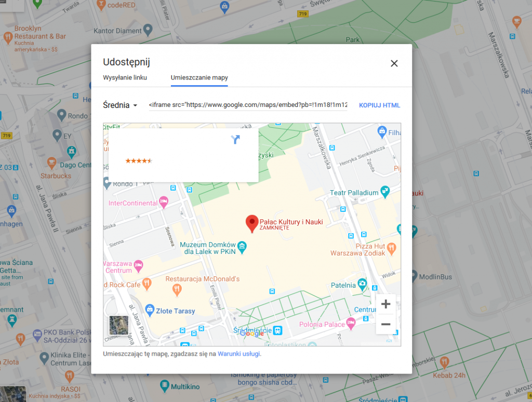The width and height of the screenshot is (532, 402).
Task: Click the Filharmonia shopping marker in preview
Action: [x=382, y=131]
